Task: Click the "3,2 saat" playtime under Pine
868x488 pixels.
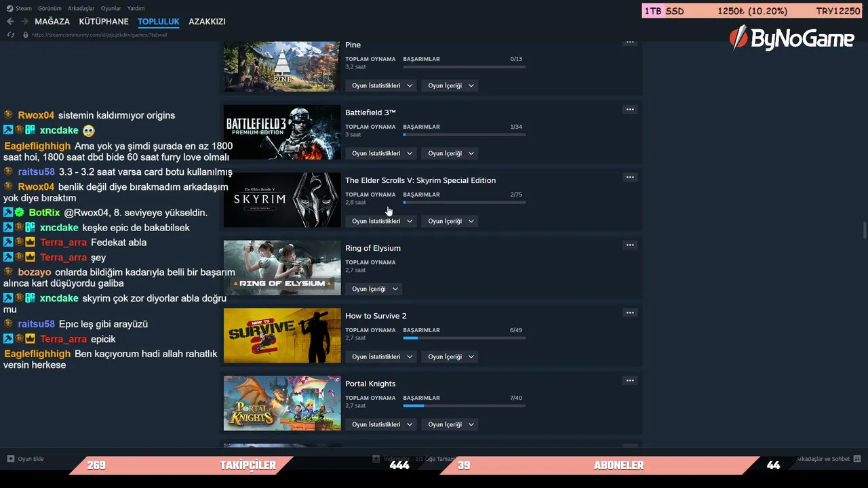Action: [355, 67]
